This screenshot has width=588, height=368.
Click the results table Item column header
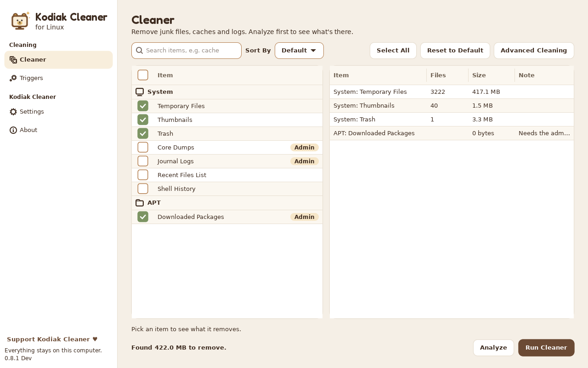(x=378, y=75)
